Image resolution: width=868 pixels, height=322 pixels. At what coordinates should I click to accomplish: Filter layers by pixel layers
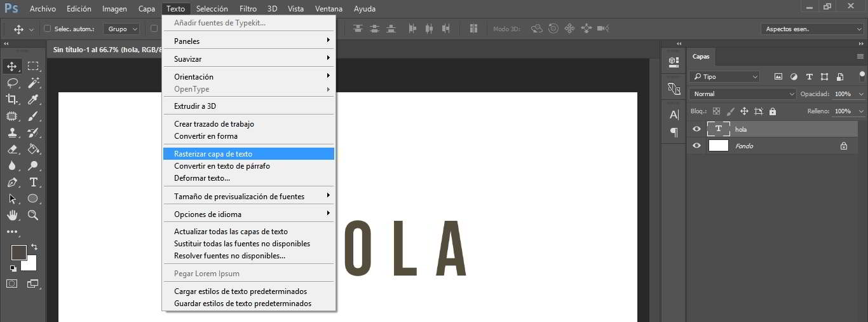click(x=778, y=76)
